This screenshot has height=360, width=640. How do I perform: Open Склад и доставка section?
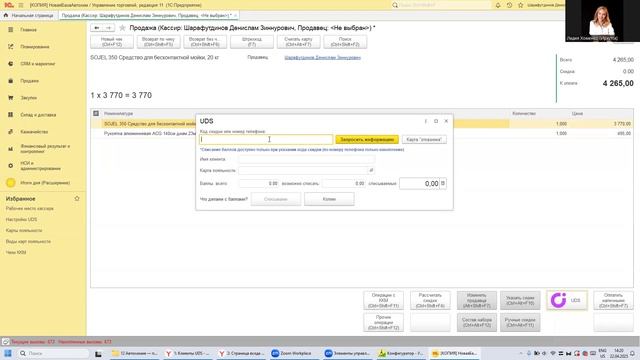[x=38, y=115]
